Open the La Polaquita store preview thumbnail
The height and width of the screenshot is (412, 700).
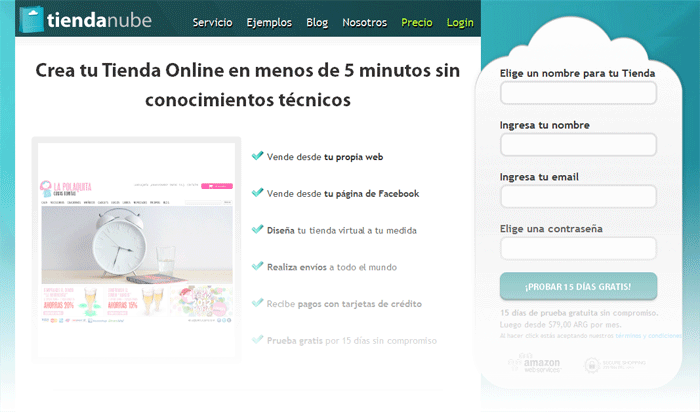[x=135, y=246]
